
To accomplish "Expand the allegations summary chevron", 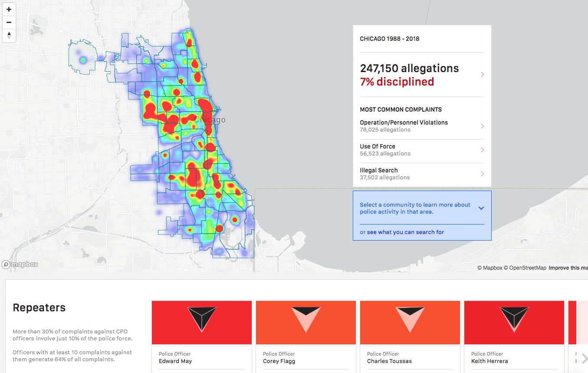I will pyautogui.click(x=482, y=75).
